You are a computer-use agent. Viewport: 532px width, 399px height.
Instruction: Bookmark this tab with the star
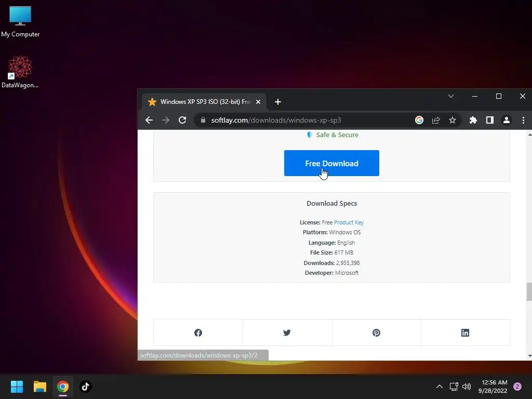[453, 120]
